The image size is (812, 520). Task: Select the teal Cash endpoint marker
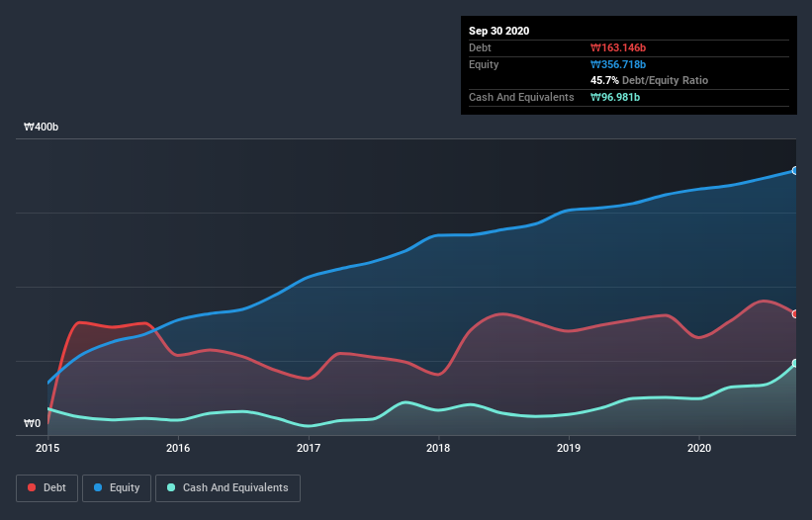point(795,363)
